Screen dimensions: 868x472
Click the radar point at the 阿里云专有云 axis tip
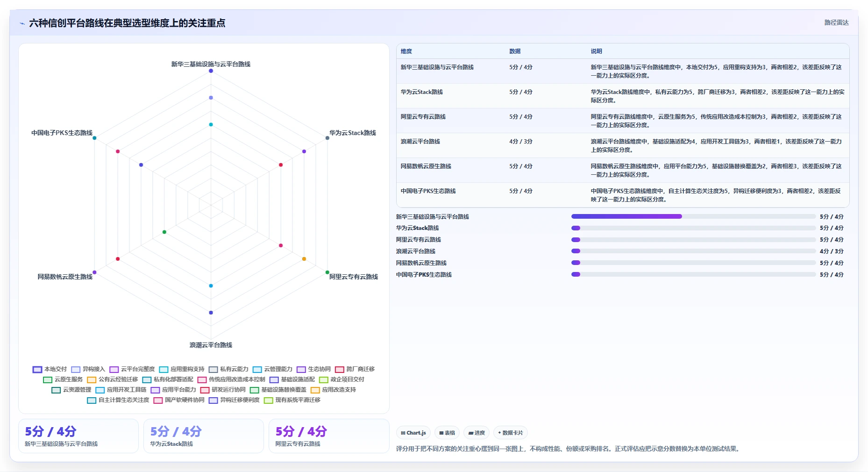click(x=327, y=272)
